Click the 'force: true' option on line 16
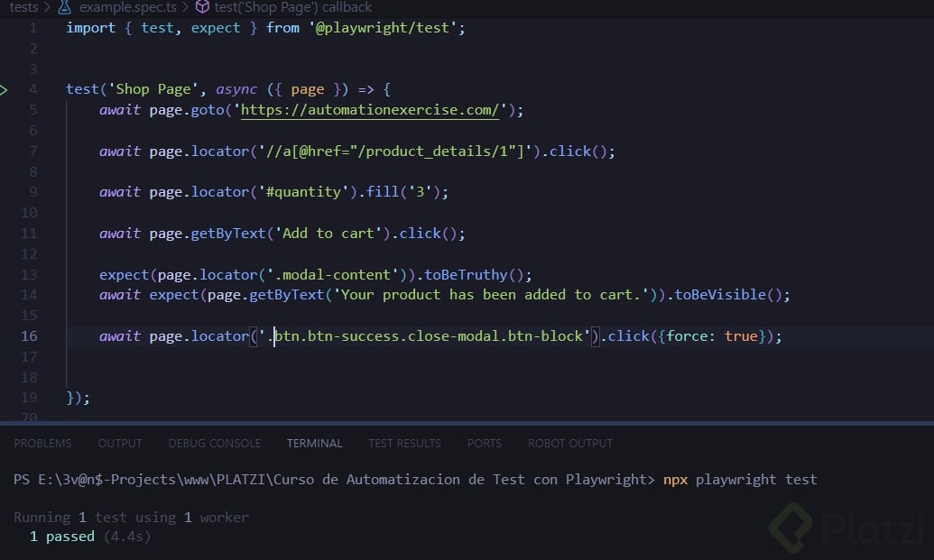Image resolution: width=934 pixels, height=560 pixels. click(711, 336)
